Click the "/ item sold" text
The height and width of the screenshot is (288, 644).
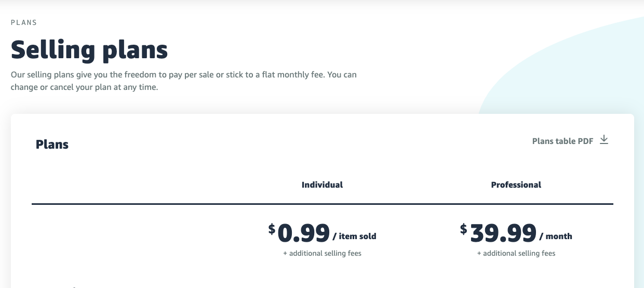354,236
